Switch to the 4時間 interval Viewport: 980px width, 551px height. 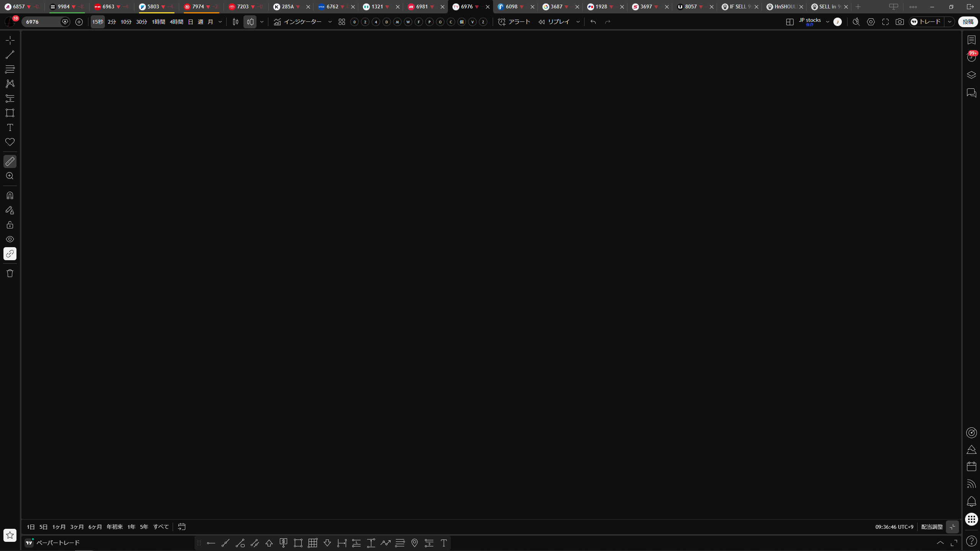(x=176, y=22)
